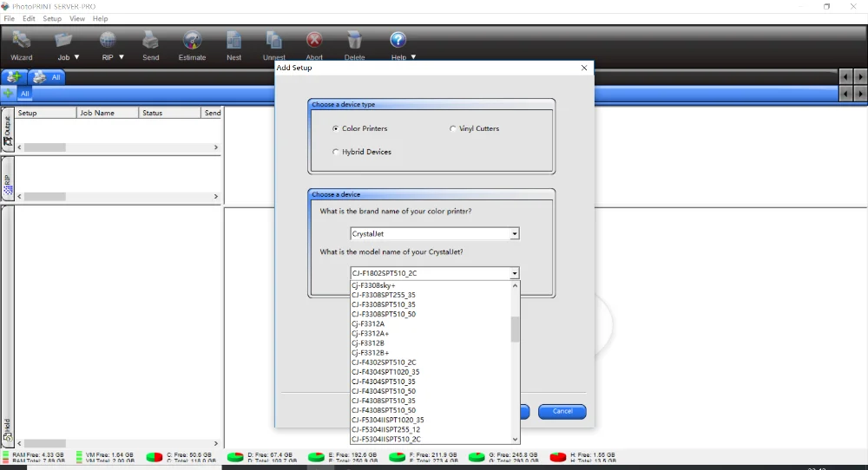Click the Output side panel icon
868x470 pixels.
(x=8, y=141)
